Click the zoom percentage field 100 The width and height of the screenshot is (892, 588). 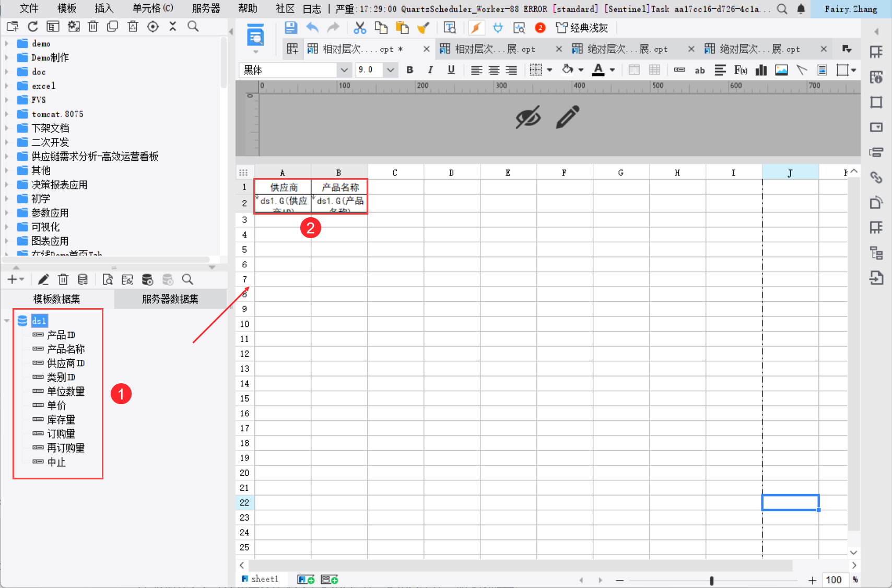pos(834,580)
